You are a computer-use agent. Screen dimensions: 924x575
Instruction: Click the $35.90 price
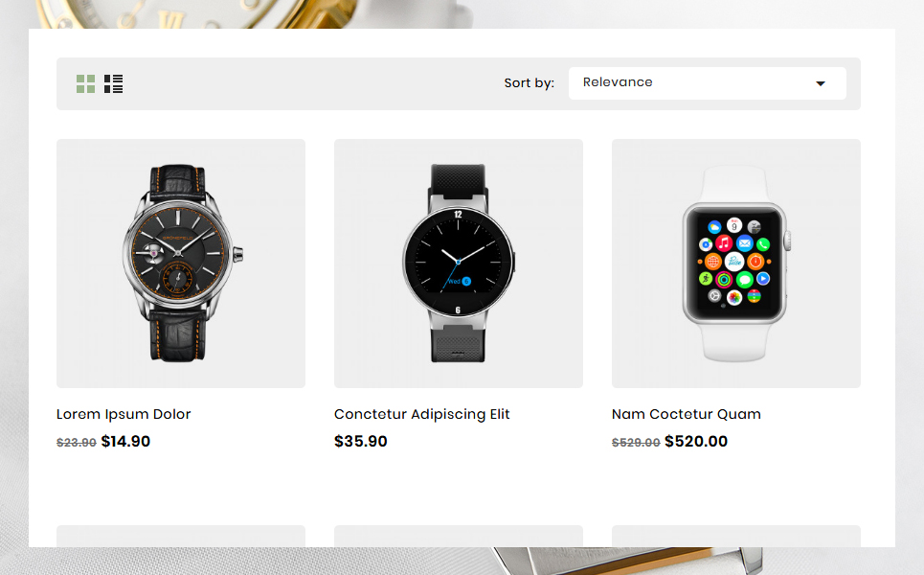click(361, 441)
